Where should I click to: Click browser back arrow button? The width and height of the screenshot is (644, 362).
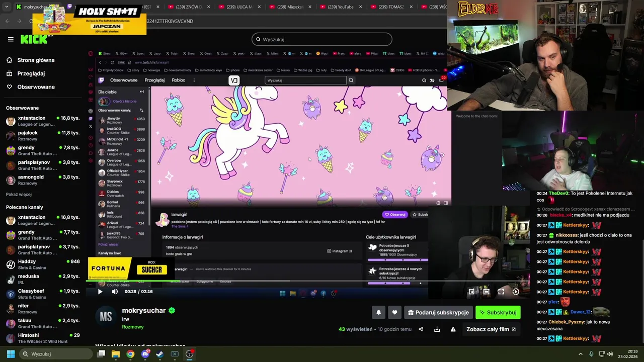[7, 21]
